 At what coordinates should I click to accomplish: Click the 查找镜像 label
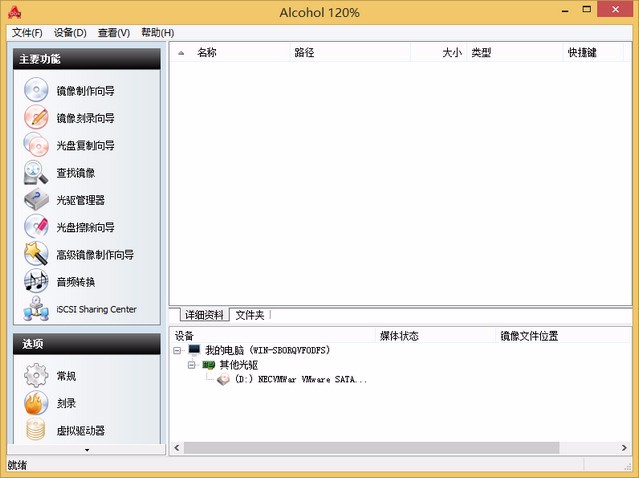75,172
